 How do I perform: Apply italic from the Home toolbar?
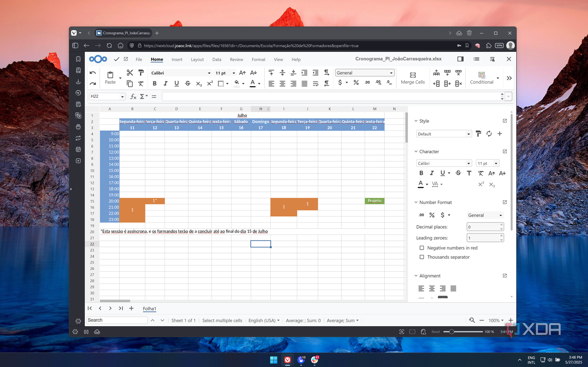(x=165, y=83)
